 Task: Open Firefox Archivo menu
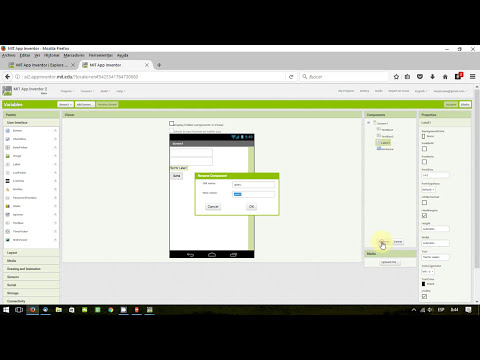coord(9,55)
